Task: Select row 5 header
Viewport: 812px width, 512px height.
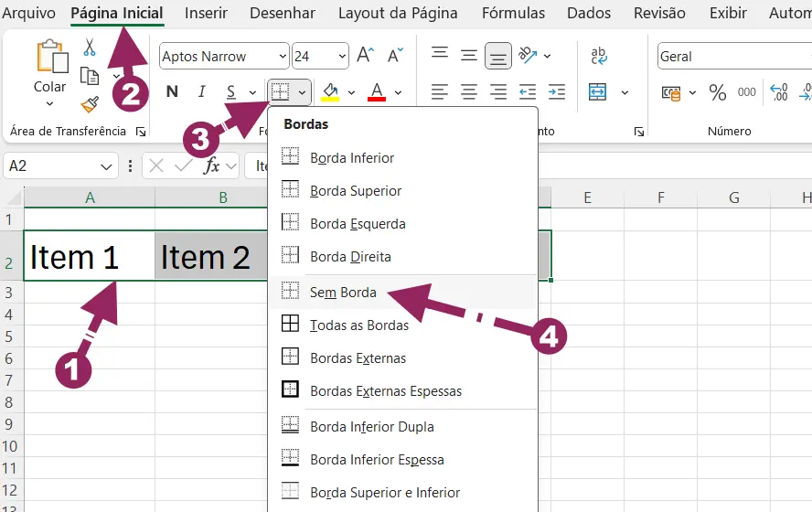Action: [x=9, y=336]
